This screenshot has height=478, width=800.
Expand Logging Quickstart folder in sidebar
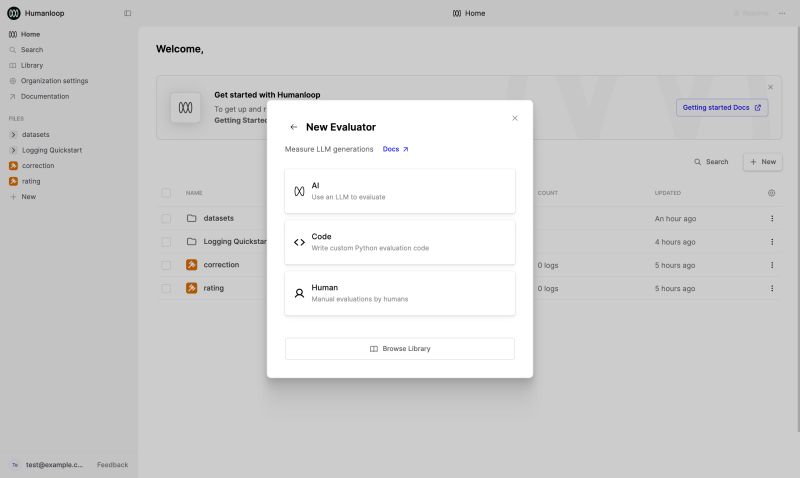[x=13, y=150]
